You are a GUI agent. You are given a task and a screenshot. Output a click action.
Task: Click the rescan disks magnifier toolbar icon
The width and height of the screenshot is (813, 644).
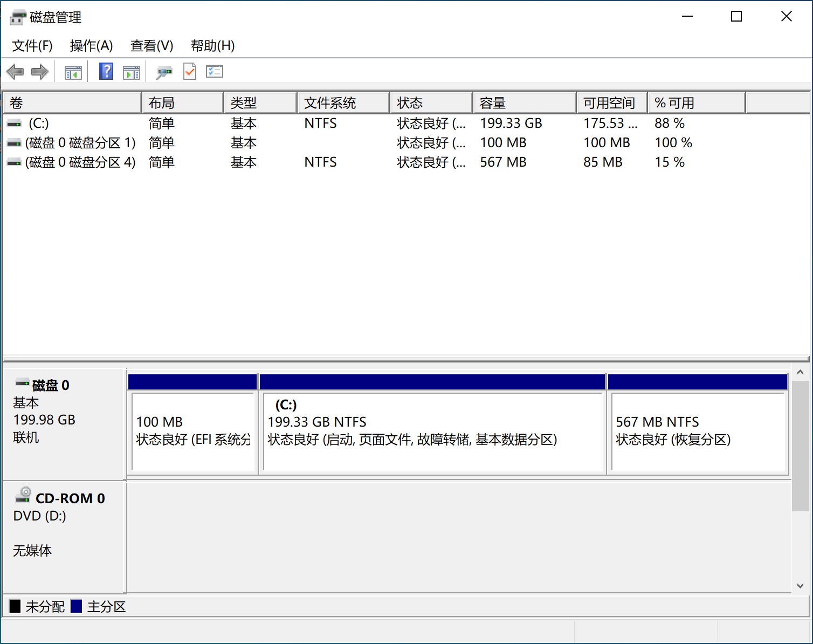164,71
